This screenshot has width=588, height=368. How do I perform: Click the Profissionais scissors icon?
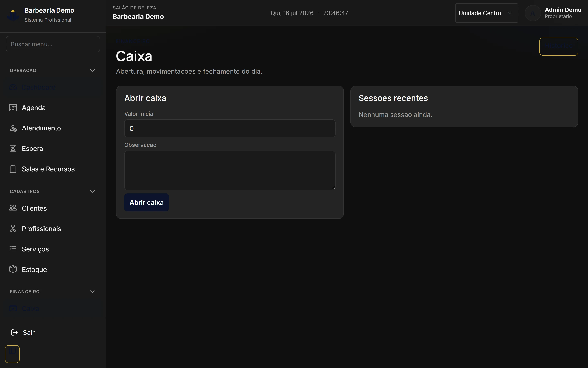13,229
